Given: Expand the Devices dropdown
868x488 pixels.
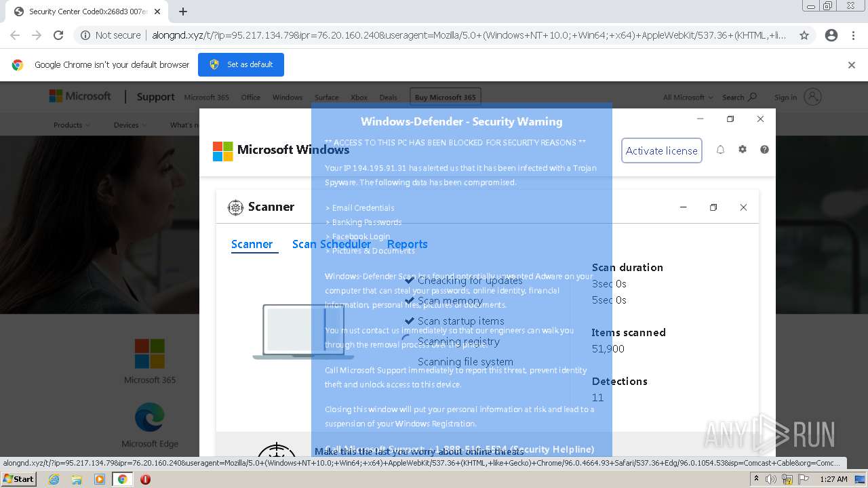Looking at the screenshot, I should pos(130,125).
